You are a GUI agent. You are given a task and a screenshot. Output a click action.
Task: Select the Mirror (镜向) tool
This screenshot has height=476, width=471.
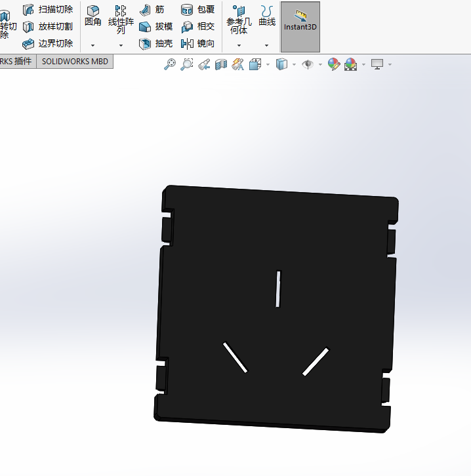(198, 44)
